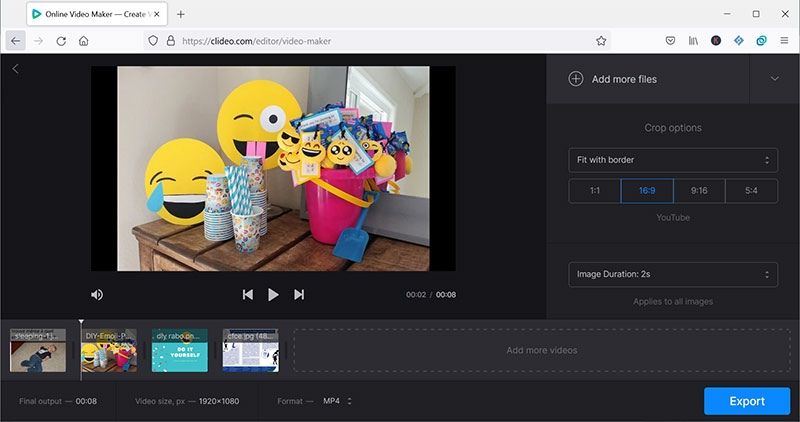Click the shield tracking protection icon
The image size is (800, 422).
tap(153, 41)
